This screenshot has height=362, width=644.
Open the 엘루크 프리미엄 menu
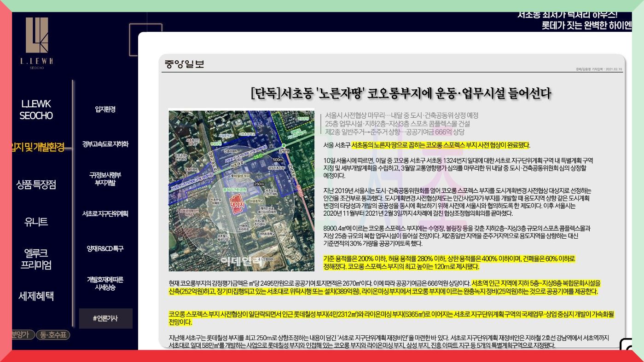coord(36,259)
